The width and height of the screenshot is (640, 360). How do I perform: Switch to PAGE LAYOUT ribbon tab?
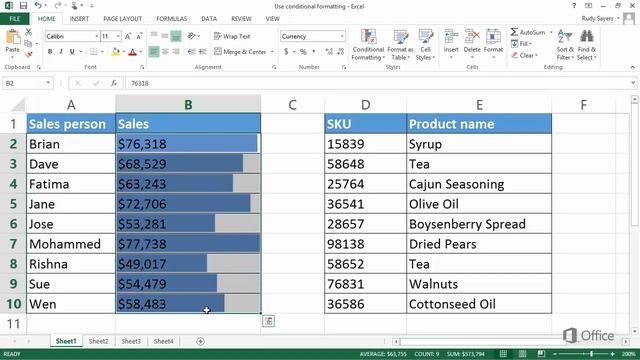pos(122,19)
